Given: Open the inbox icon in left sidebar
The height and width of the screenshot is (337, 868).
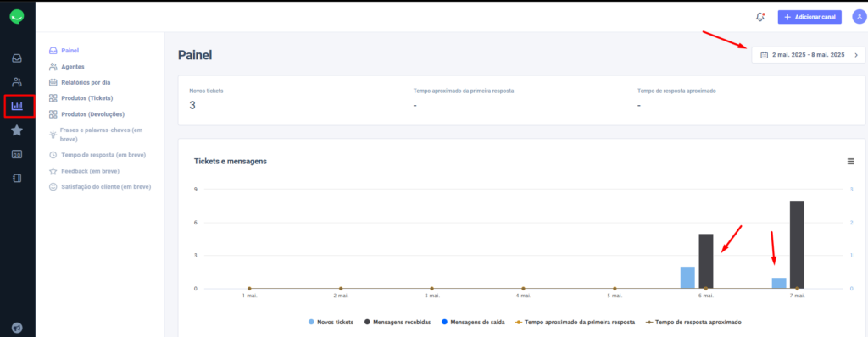Looking at the screenshot, I should [17, 58].
